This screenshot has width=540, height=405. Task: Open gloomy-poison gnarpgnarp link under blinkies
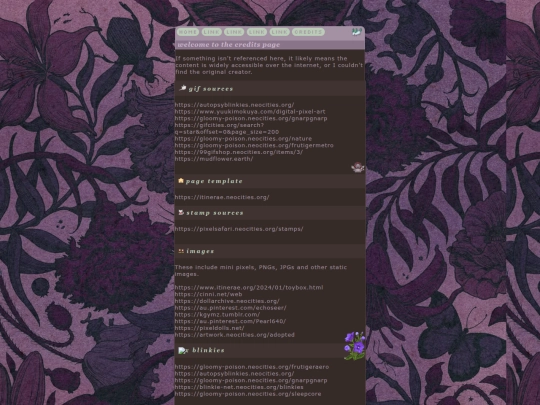251,381
